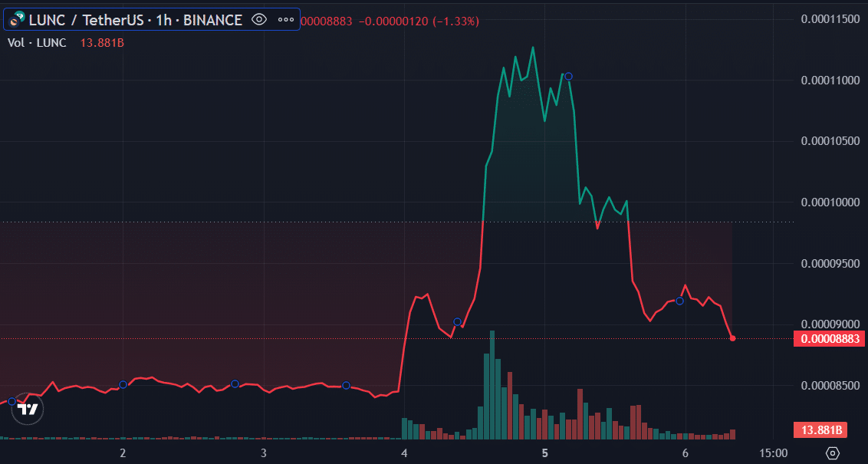Screen dimensions: 868x464
Task: Click the 0.00011000 price axis label
Action: [x=830, y=81]
